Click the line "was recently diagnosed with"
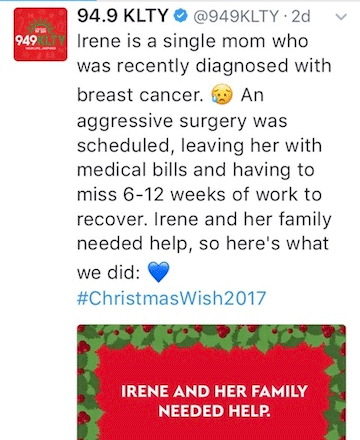This screenshot has height=440, width=360. click(x=204, y=66)
